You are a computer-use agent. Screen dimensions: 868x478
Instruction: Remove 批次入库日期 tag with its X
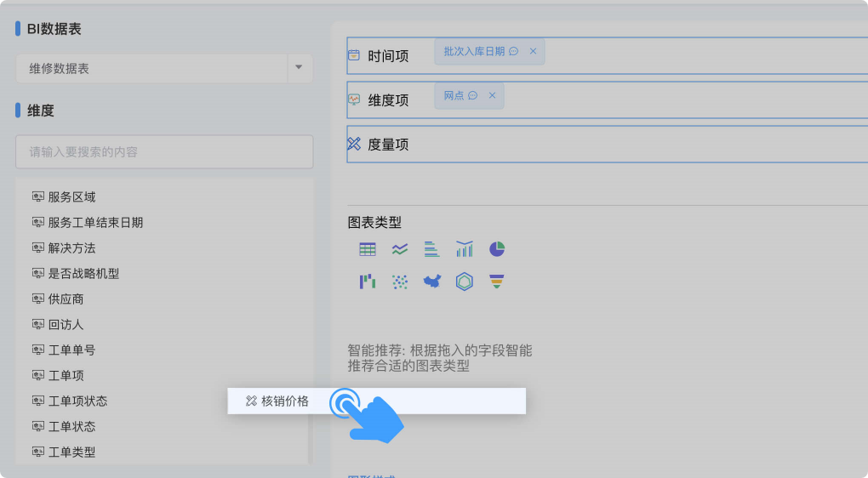pos(533,51)
